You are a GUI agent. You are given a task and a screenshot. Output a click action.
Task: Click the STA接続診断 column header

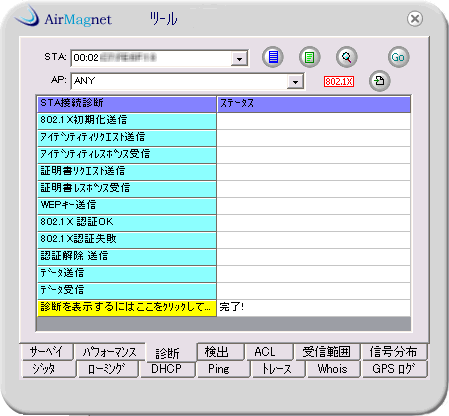pos(127,104)
